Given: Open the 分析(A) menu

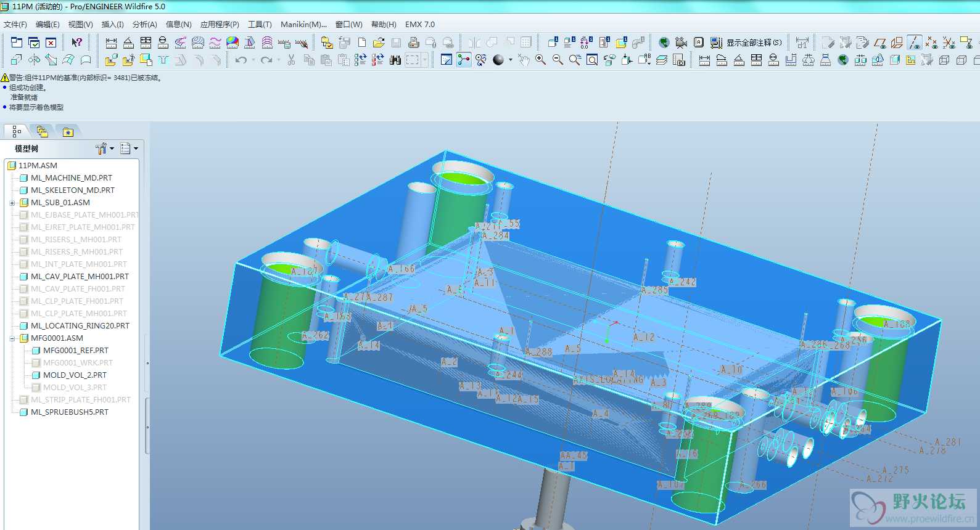Looking at the screenshot, I should pyautogui.click(x=145, y=25).
